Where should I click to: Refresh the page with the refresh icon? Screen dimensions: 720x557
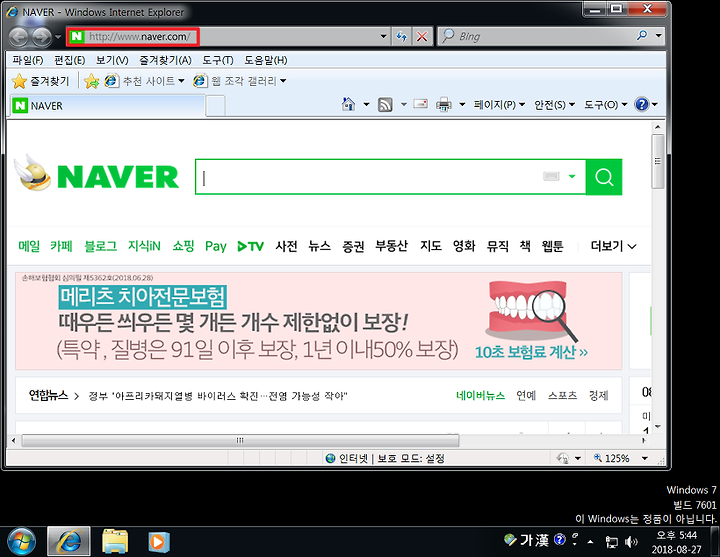click(402, 36)
